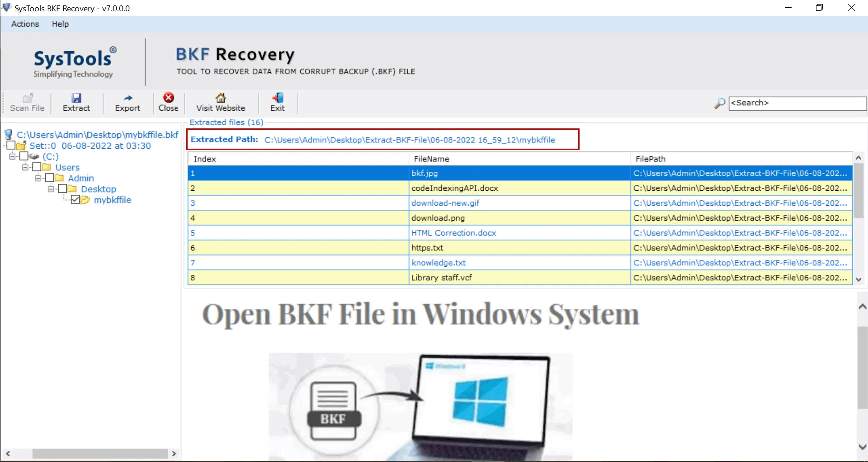Select the Desktop tree label

99,189
